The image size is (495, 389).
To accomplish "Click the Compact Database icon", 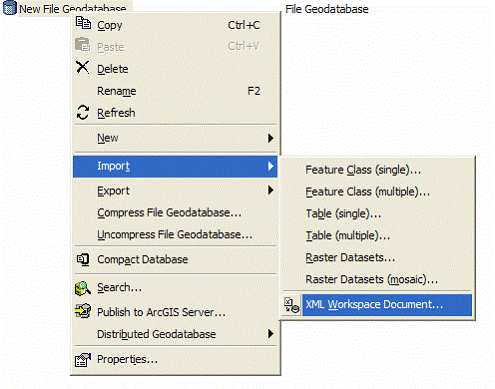I will tap(83, 259).
